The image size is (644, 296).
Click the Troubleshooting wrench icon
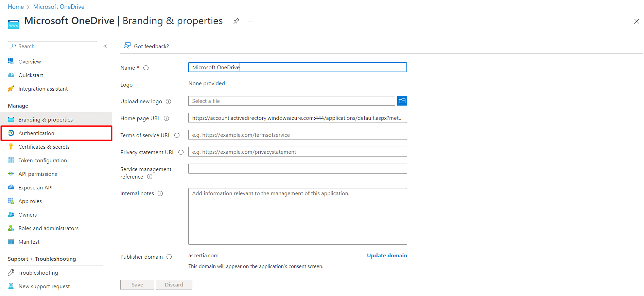pyautogui.click(x=11, y=273)
